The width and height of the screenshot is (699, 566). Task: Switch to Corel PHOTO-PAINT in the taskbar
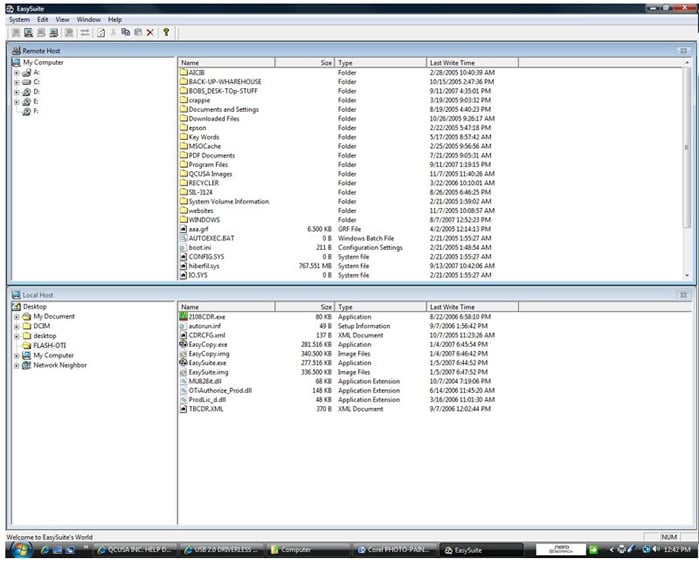395,550
